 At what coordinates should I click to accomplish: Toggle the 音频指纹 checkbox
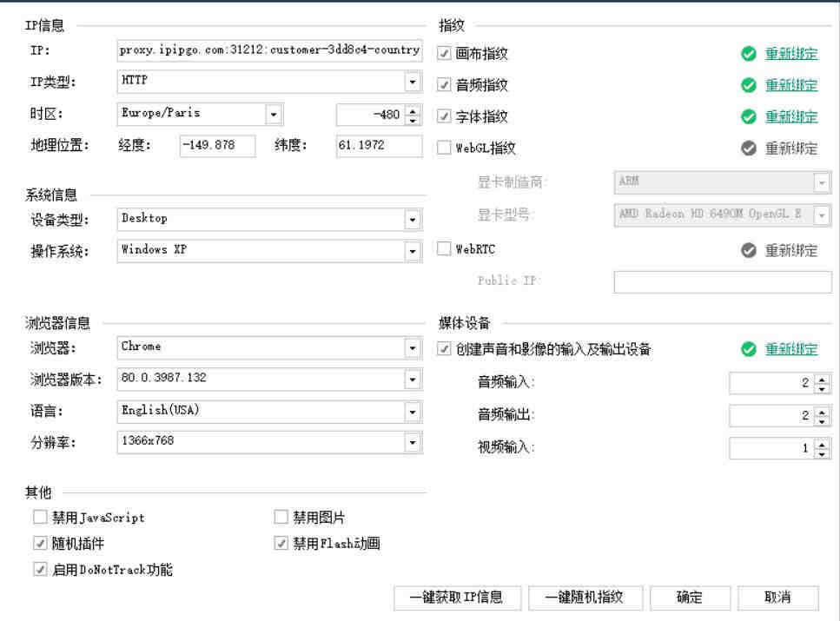click(x=444, y=84)
